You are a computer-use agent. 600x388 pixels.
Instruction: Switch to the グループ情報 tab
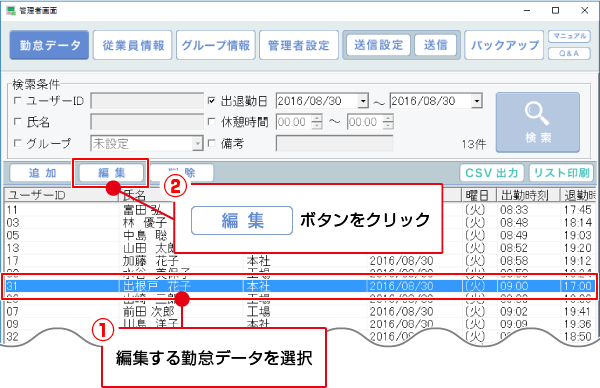[x=216, y=45]
